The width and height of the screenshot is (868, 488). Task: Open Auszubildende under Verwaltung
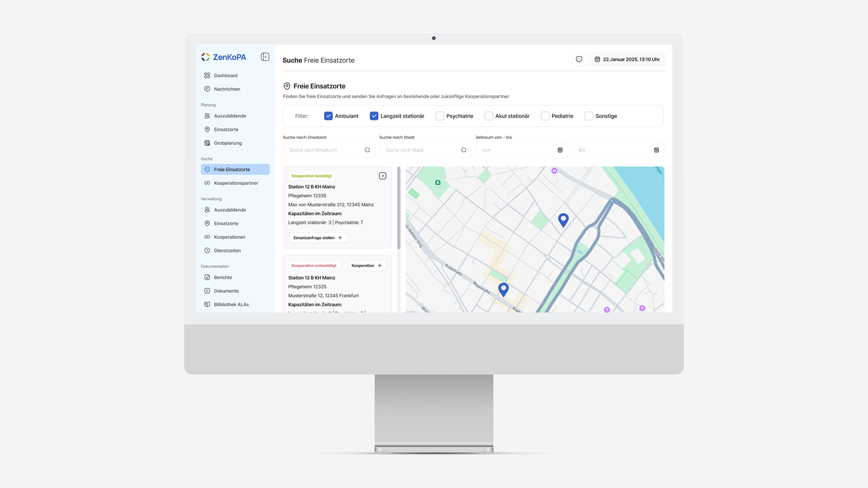click(x=235, y=210)
